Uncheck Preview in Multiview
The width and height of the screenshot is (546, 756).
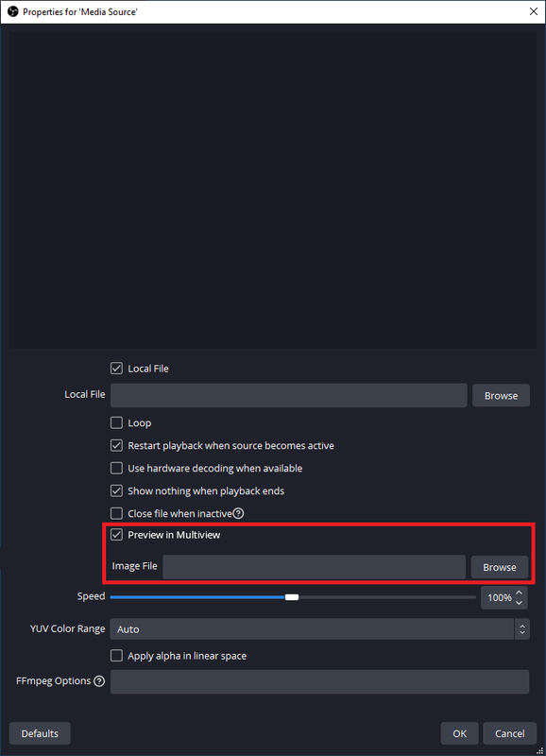point(116,535)
